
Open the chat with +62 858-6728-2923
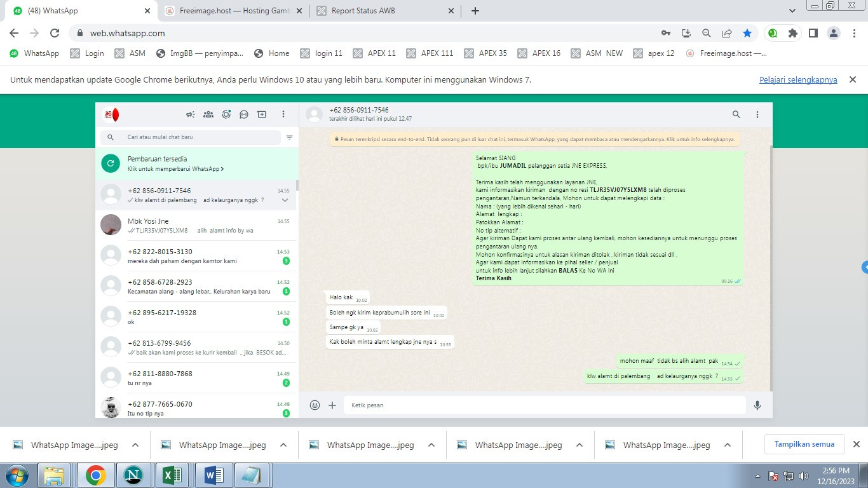coord(197,286)
